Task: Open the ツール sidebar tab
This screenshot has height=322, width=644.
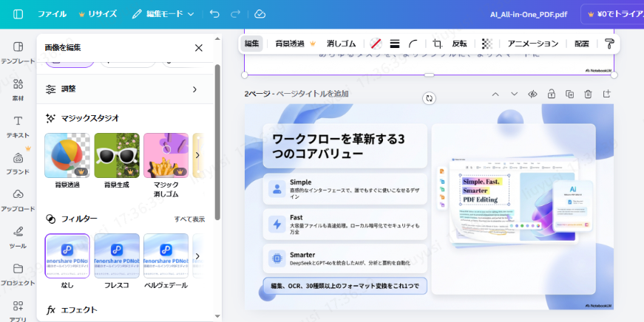Action: [x=18, y=238]
